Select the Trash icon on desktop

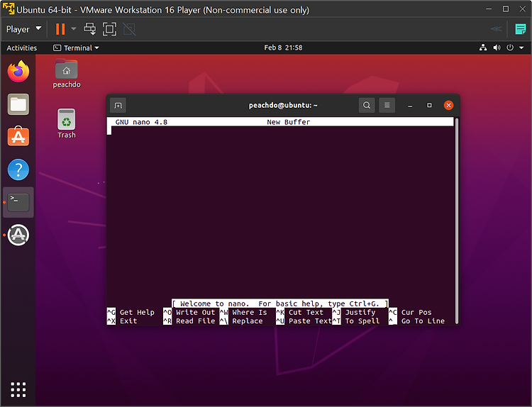(x=67, y=123)
